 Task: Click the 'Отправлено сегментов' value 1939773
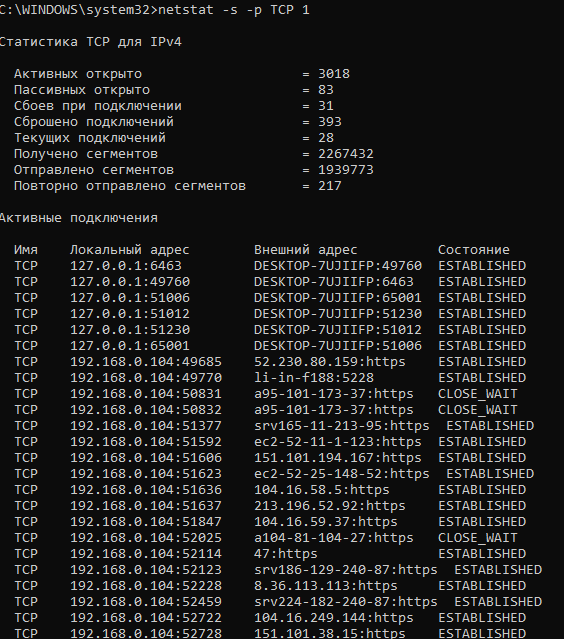point(346,170)
